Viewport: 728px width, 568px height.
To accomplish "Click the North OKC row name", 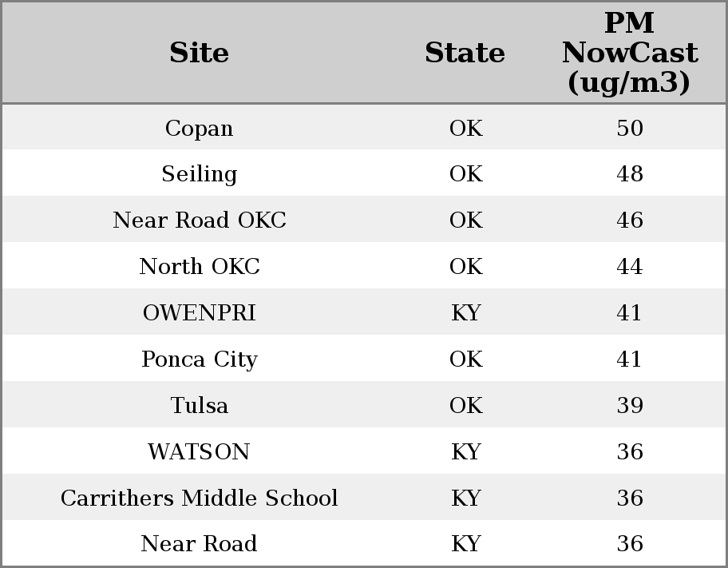I will pyautogui.click(x=199, y=266).
